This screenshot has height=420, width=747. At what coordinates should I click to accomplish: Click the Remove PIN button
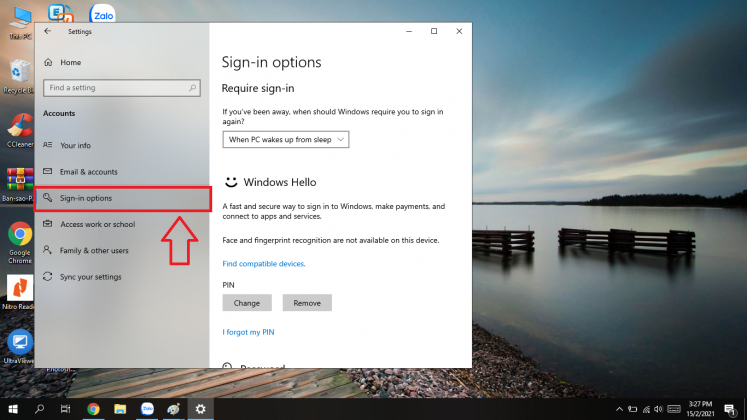307,303
